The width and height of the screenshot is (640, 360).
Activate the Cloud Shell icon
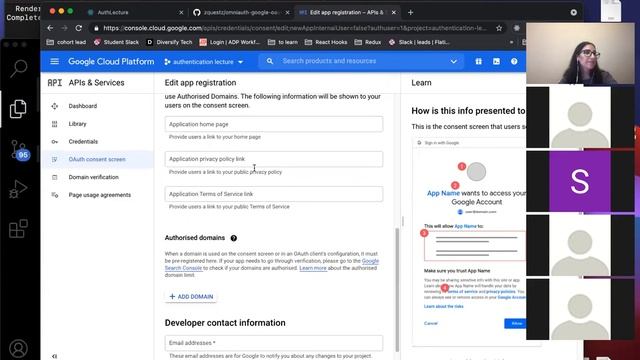(x=496, y=61)
